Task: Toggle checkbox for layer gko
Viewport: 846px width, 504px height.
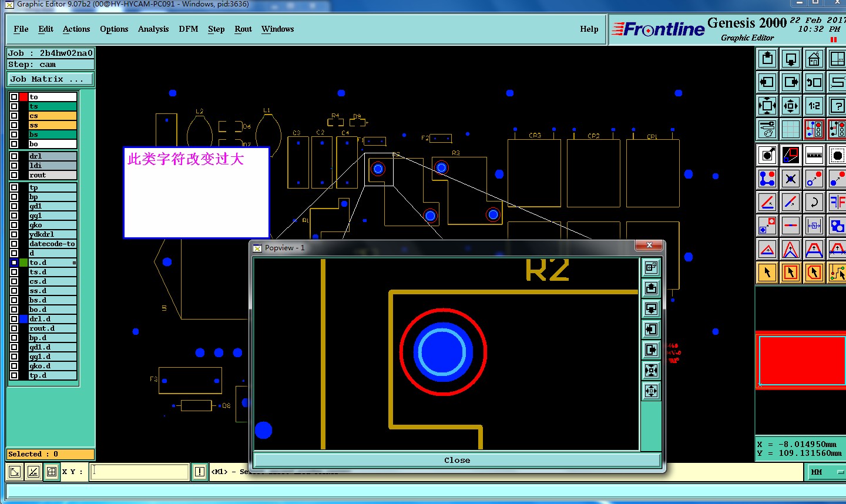Action: pos(14,225)
